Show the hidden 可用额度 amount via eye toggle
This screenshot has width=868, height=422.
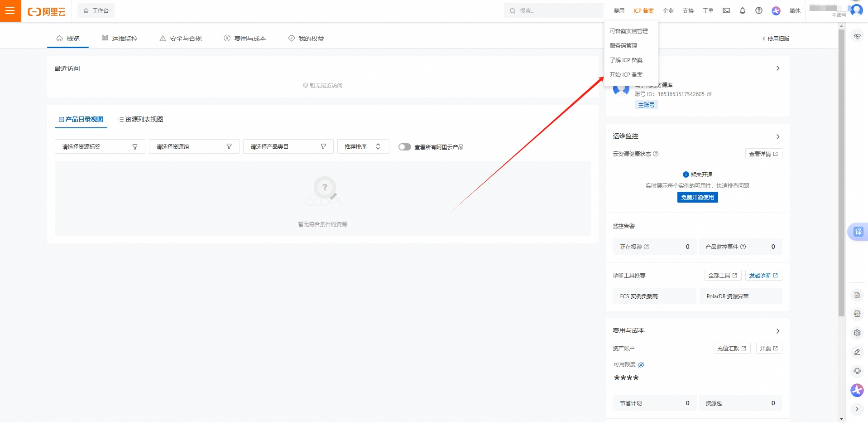coord(641,364)
